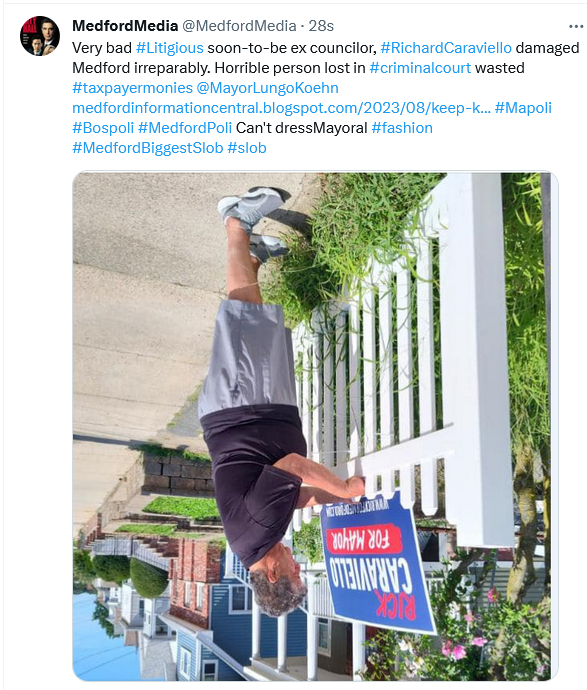The width and height of the screenshot is (587, 690).
Task: Open the tweet's three-dot more menu
Action: point(576,26)
